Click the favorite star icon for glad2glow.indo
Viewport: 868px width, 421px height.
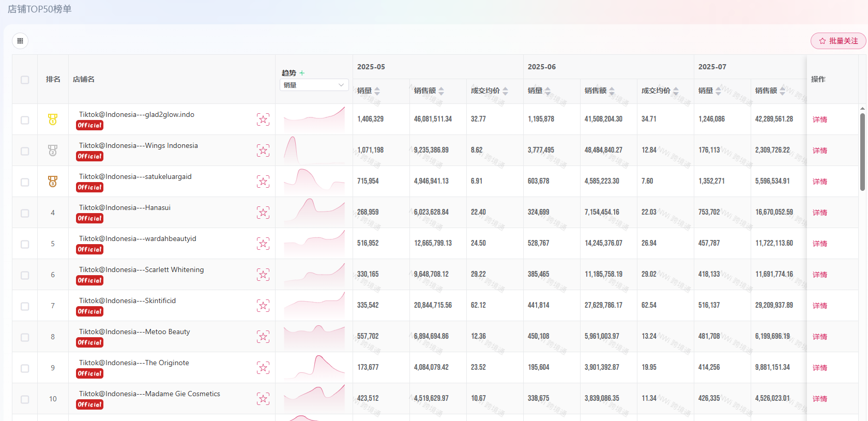tap(263, 119)
